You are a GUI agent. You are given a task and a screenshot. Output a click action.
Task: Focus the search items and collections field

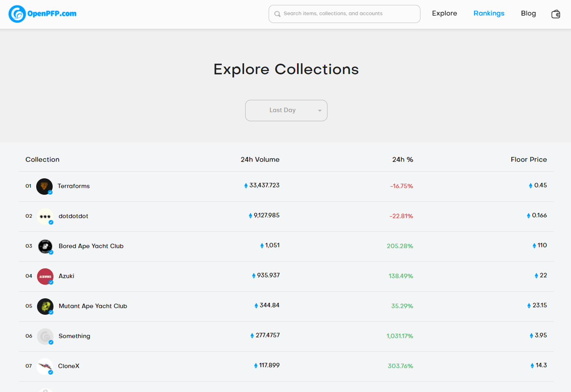(344, 14)
